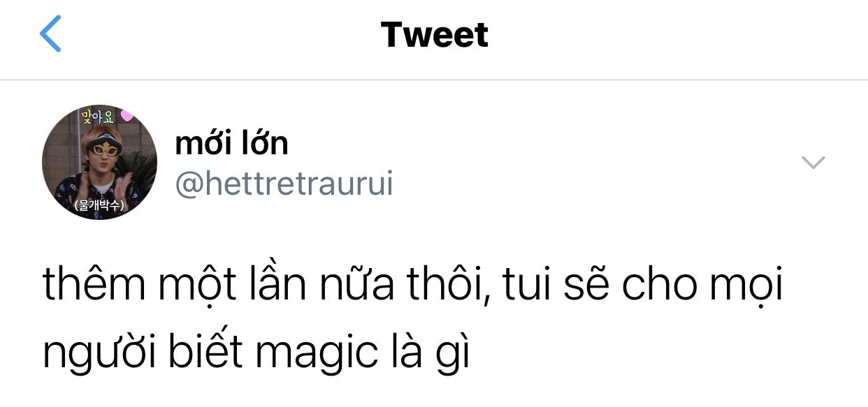Tap the display name "mới lớn"
Image resolution: width=868 pixels, height=407 pixels.
coord(231,143)
